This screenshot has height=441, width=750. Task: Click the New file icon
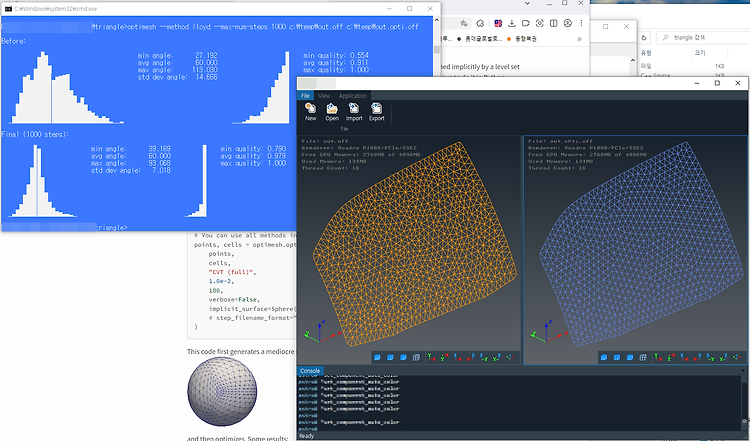pyautogui.click(x=310, y=111)
